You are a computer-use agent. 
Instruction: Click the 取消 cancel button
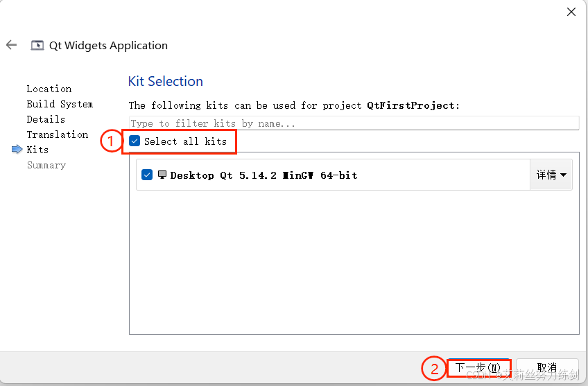(547, 368)
